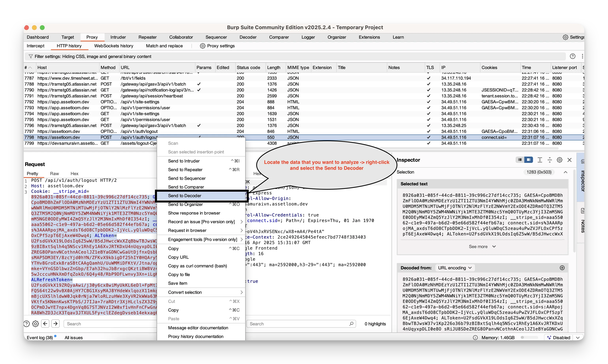
Task: Switch to the Repeater tab
Action: pos(147,37)
